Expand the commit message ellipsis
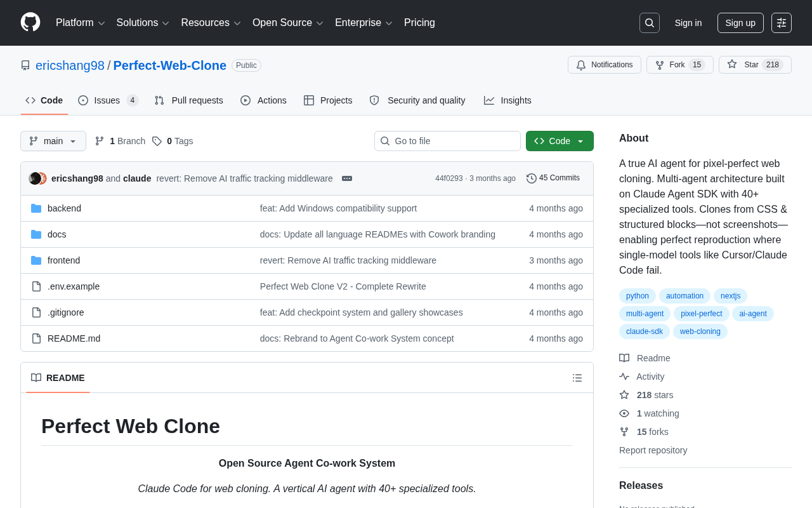This screenshot has height=508, width=812. click(347, 178)
